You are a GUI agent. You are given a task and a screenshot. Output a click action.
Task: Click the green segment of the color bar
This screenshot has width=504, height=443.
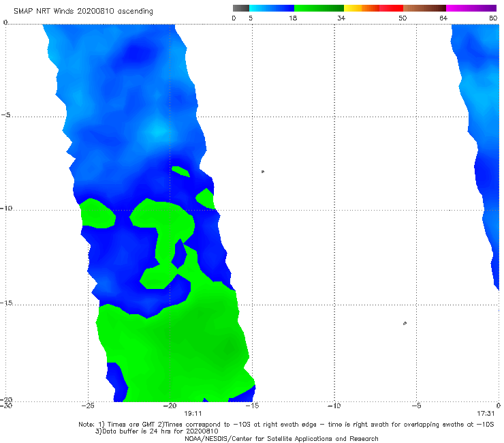coord(319,8)
